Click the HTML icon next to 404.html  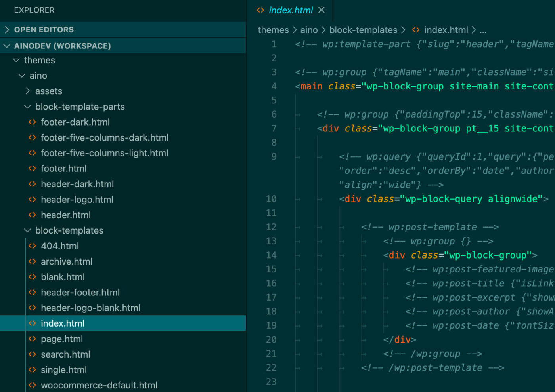pos(33,246)
